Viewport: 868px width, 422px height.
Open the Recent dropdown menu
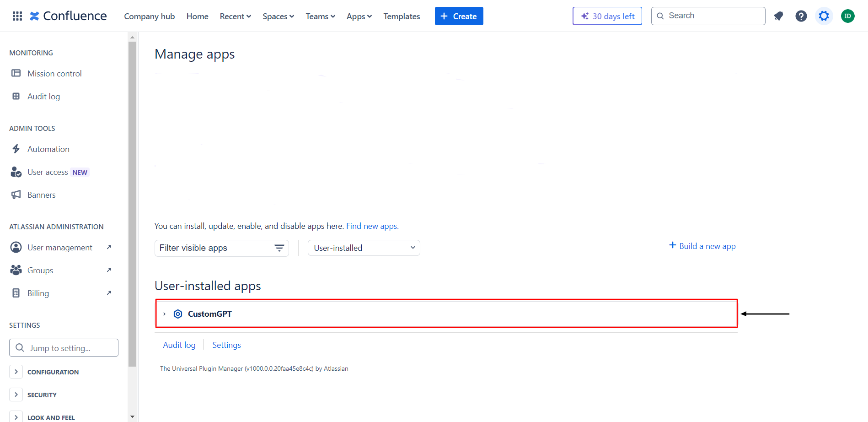(x=236, y=16)
